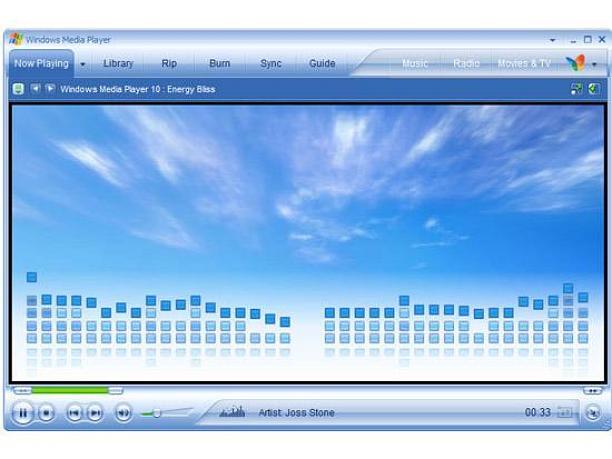Close Windows Media Player

tap(602, 39)
